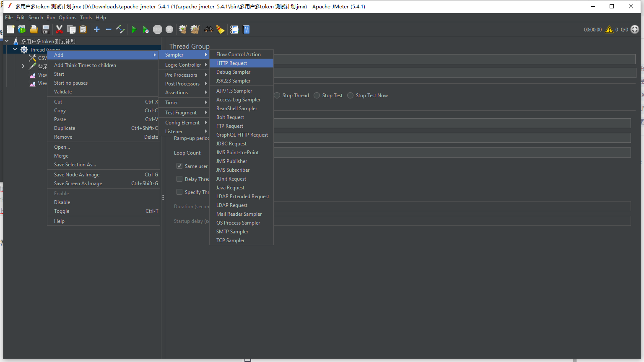Screen dimensions: 644x362
Task: Choose Validate in context menu
Action: (104, 92)
